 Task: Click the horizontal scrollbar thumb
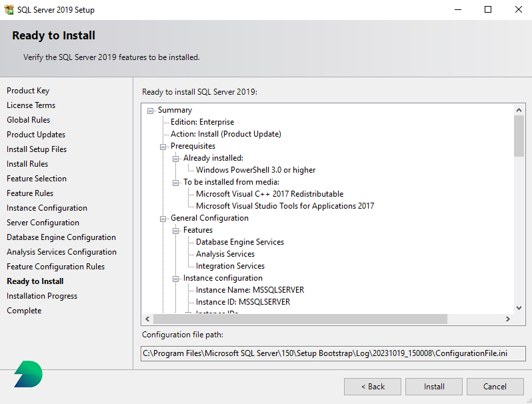coord(300,319)
